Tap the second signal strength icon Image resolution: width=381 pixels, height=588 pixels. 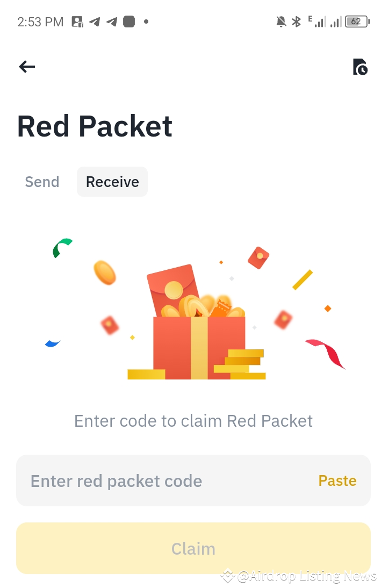336,21
